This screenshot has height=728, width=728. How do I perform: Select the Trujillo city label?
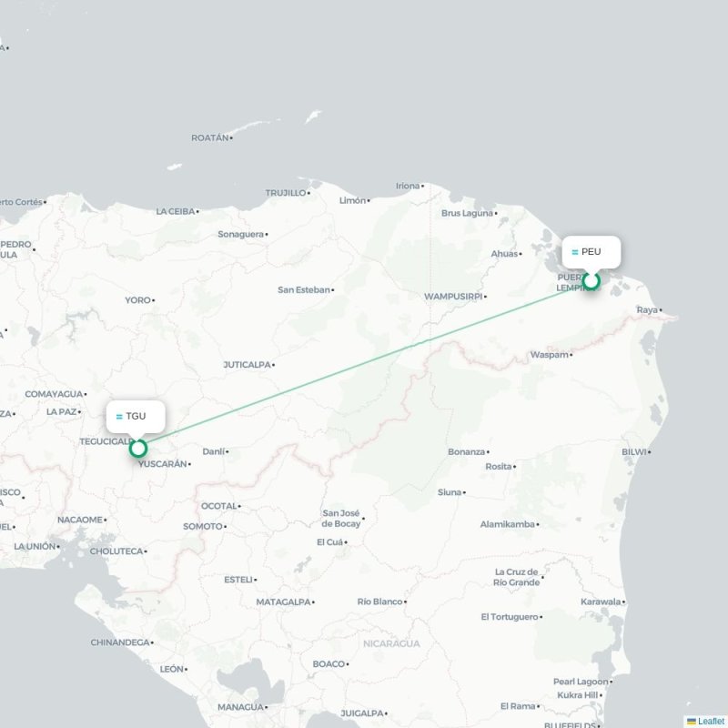coord(286,193)
